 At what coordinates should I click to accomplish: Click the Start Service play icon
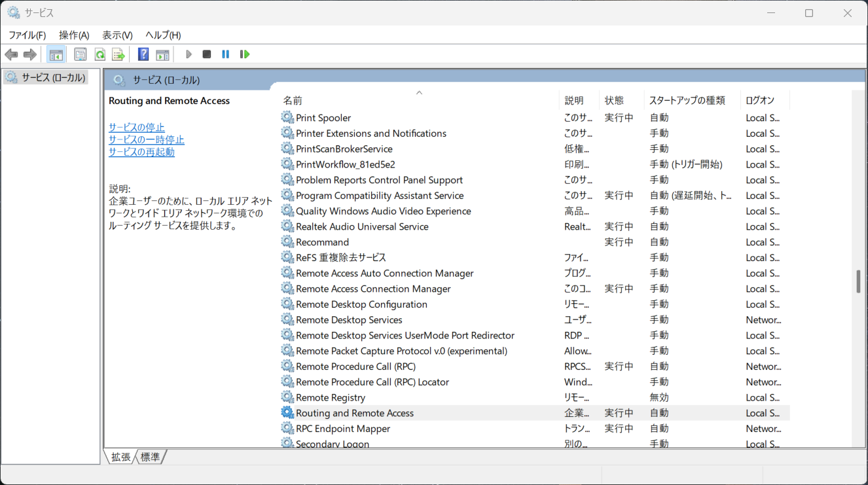[x=189, y=54]
